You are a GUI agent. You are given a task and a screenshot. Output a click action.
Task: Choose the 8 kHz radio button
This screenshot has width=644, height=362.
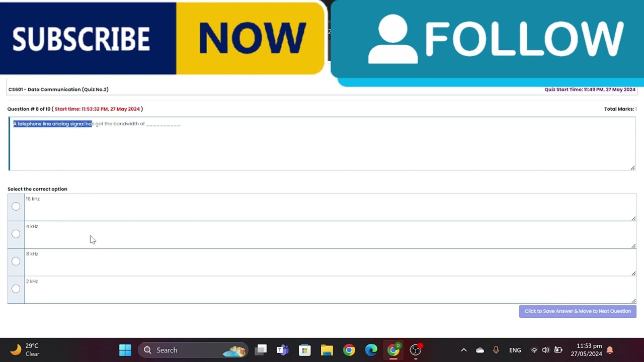pyautogui.click(x=16, y=261)
